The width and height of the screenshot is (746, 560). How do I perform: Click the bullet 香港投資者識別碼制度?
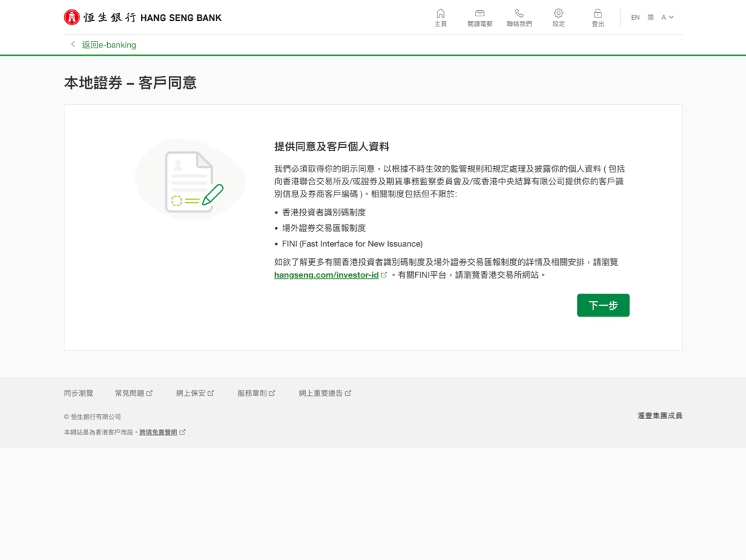click(323, 212)
